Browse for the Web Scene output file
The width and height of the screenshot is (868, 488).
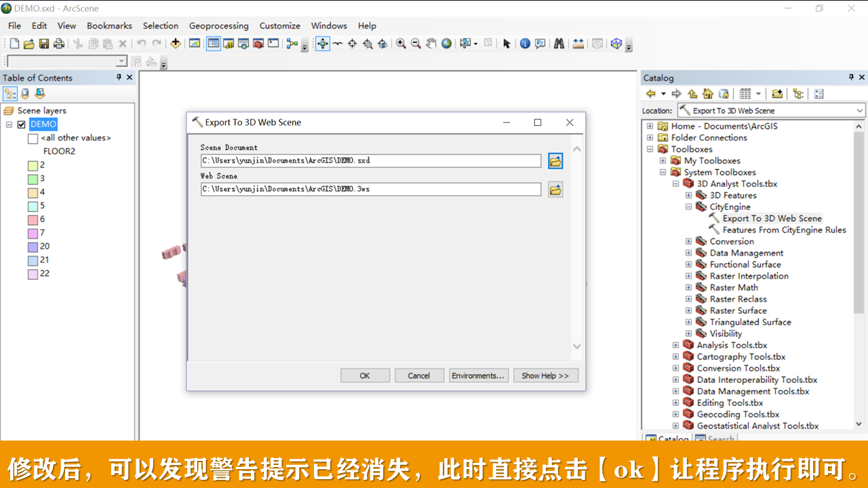tap(555, 190)
